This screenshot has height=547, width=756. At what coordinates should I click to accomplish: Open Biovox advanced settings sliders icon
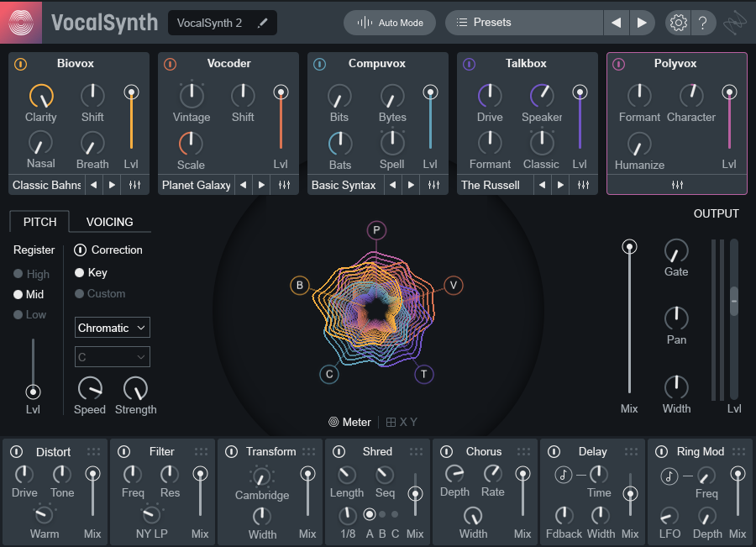click(x=135, y=185)
